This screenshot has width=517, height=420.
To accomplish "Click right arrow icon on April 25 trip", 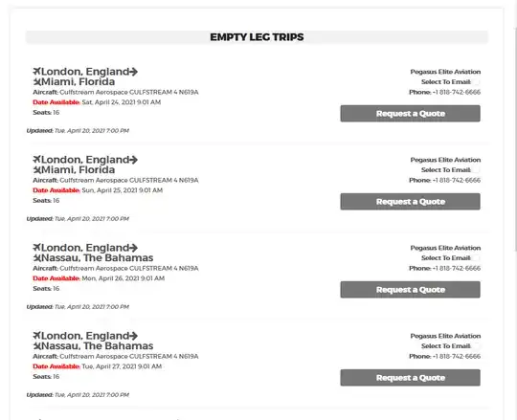I will tap(133, 160).
